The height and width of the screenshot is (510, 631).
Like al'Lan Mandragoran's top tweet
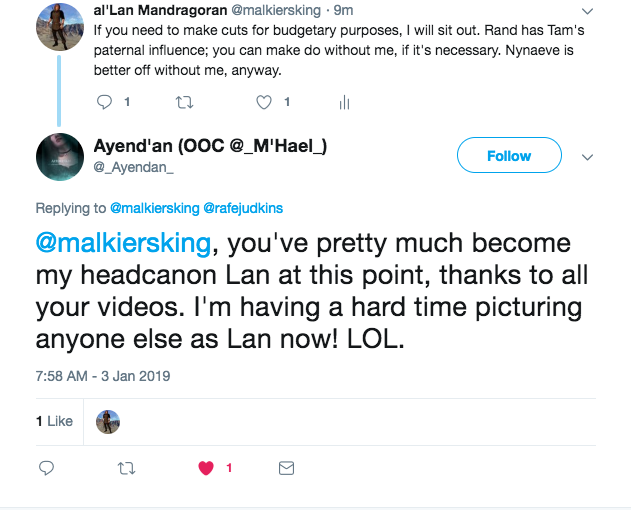[x=265, y=101]
